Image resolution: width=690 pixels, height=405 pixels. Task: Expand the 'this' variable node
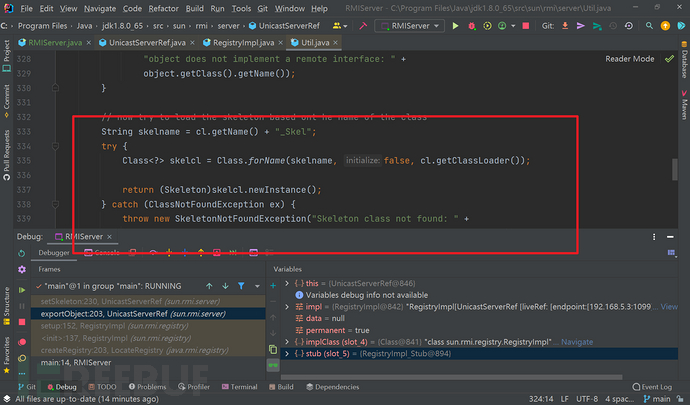tap(287, 284)
